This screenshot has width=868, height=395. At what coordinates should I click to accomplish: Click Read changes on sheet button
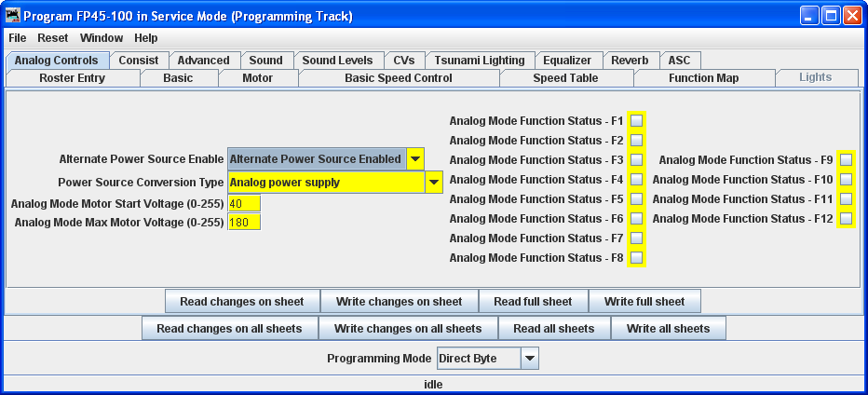242,302
